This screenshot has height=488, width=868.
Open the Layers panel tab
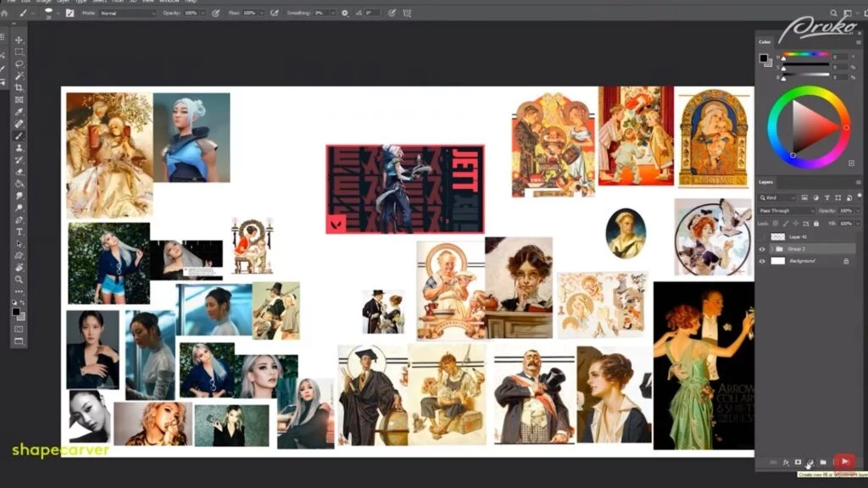(x=766, y=182)
